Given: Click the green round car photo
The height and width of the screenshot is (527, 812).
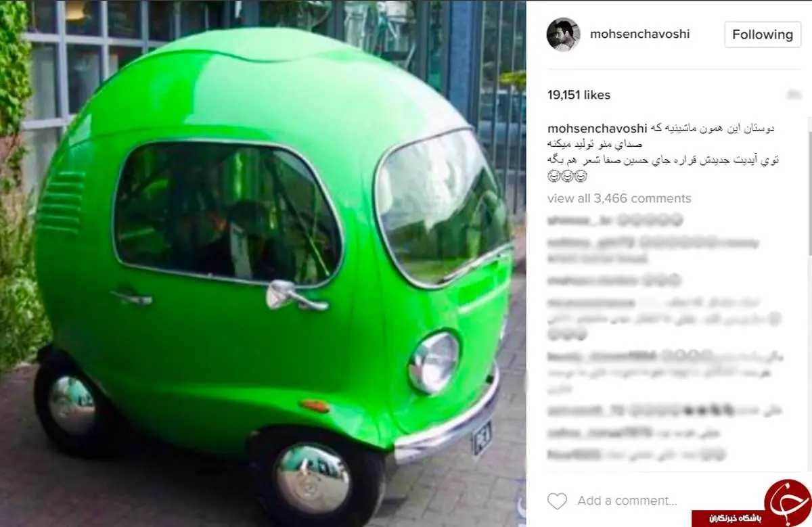Looking at the screenshot, I should [263, 263].
